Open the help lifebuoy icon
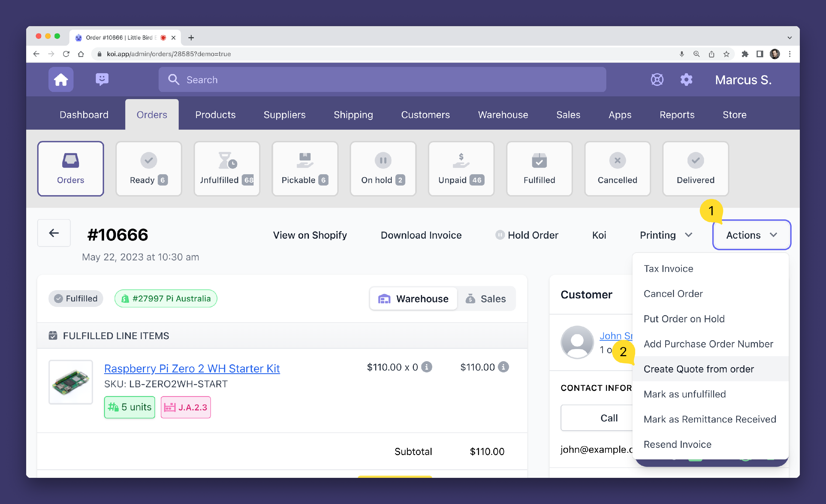The height and width of the screenshot is (504, 826). pos(657,80)
